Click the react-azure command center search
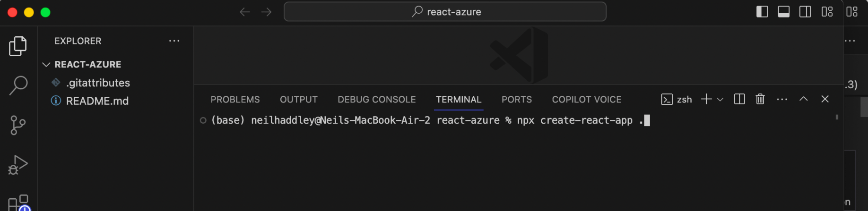This screenshot has width=868, height=211. (x=445, y=12)
